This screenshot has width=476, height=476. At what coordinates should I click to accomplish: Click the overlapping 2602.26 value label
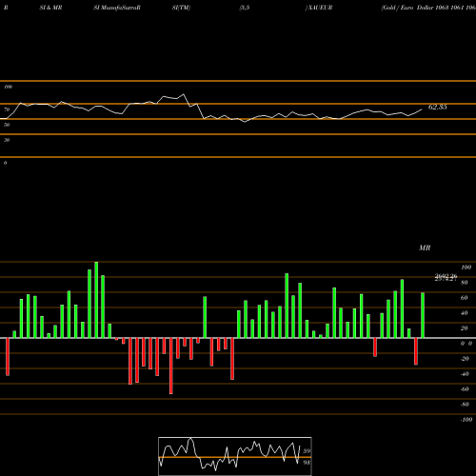446,277
